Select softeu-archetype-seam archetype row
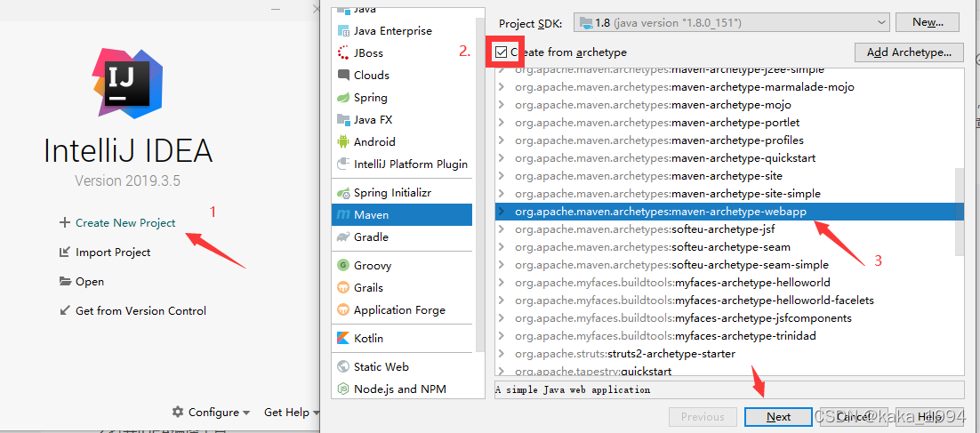The image size is (980, 433). [725, 247]
